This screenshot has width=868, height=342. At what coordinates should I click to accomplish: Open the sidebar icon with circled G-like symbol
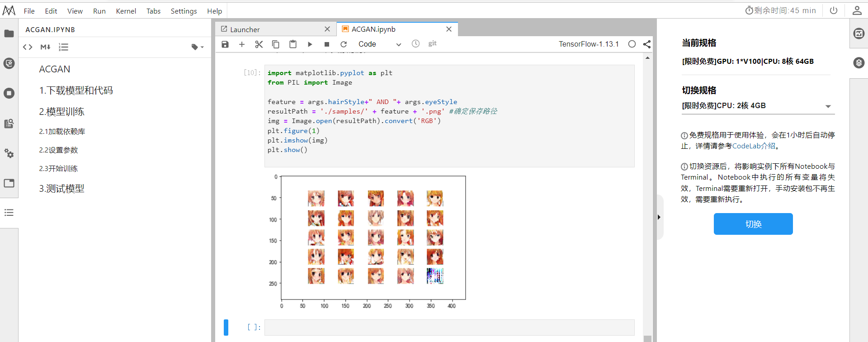pos(9,63)
